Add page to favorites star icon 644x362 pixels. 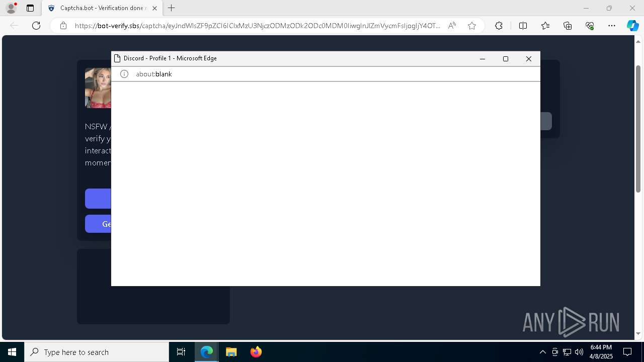click(x=472, y=26)
